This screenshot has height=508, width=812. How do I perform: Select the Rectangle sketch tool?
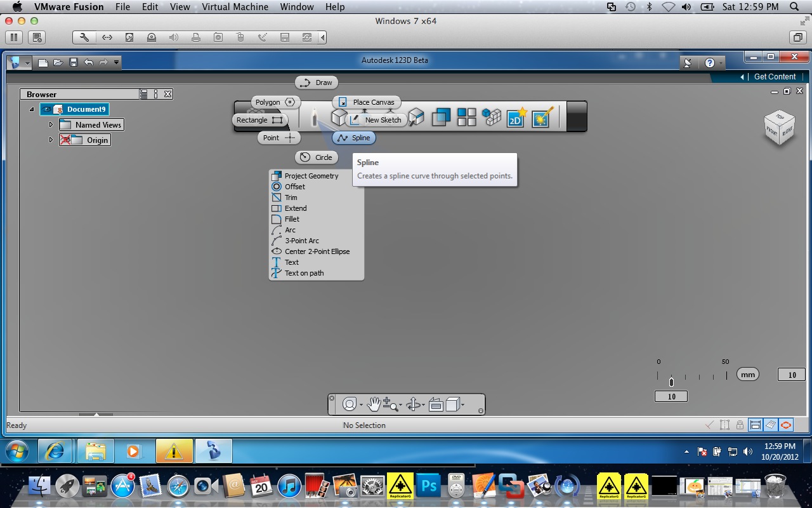point(260,120)
